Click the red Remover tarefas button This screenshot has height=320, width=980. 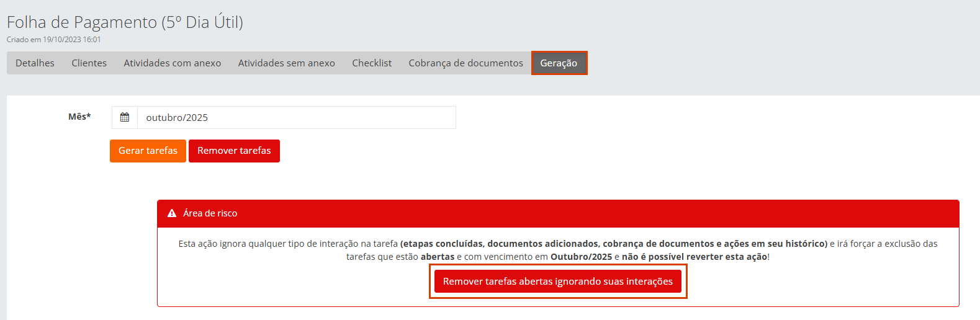pyautogui.click(x=234, y=151)
